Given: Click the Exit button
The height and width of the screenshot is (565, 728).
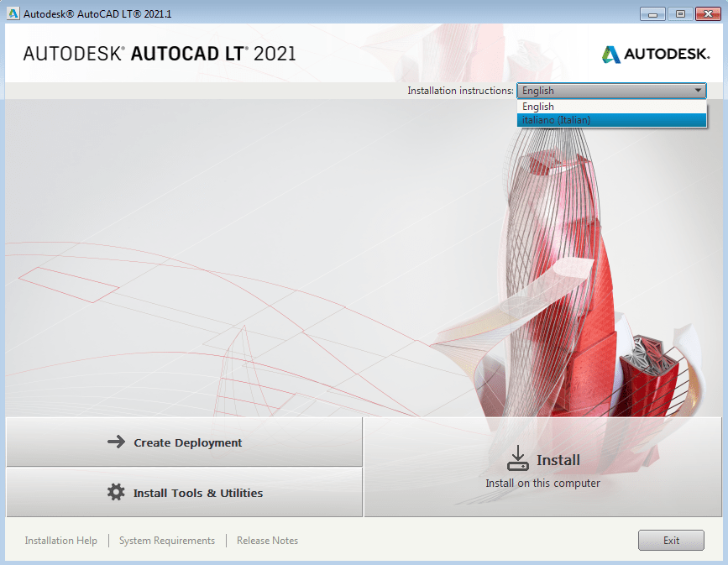Looking at the screenshot, I should pyautogui.click(x=671, y=541).
